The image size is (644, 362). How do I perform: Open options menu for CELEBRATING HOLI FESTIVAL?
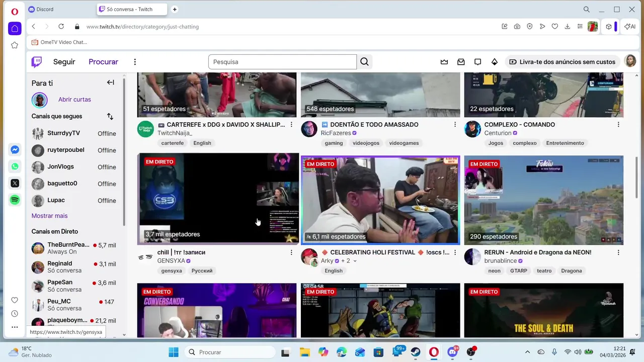point(455,252)
